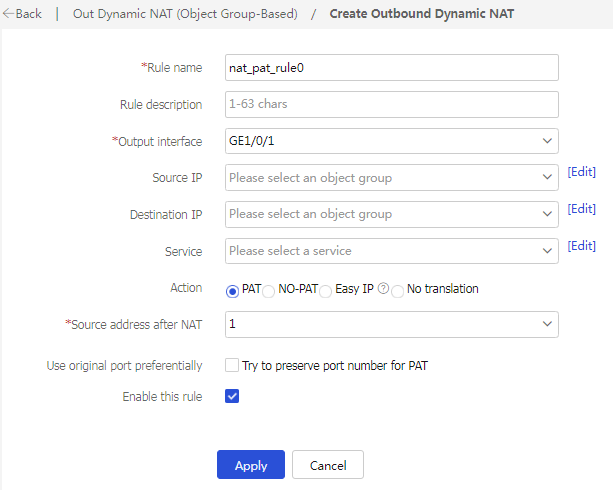The image size is (613, 490).
Task: Select the No translation radio button
Action: (397, 292)
